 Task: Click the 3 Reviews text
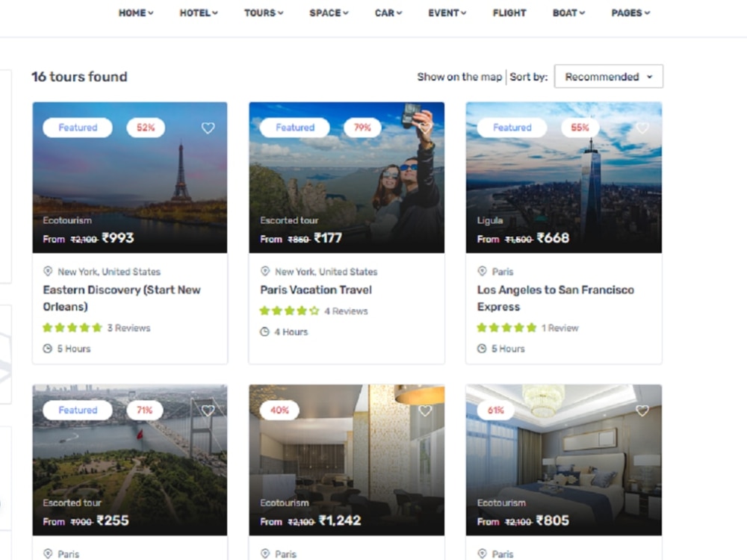128,328
